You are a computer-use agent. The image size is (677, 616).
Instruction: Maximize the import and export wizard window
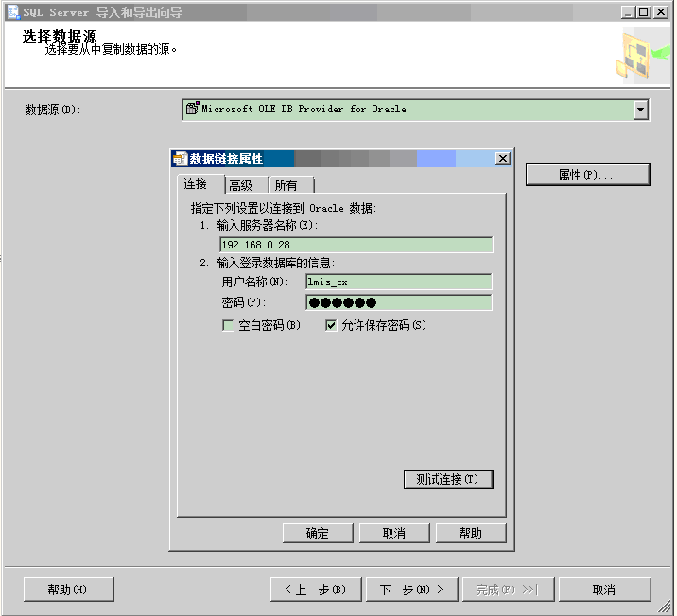point(644,11)
